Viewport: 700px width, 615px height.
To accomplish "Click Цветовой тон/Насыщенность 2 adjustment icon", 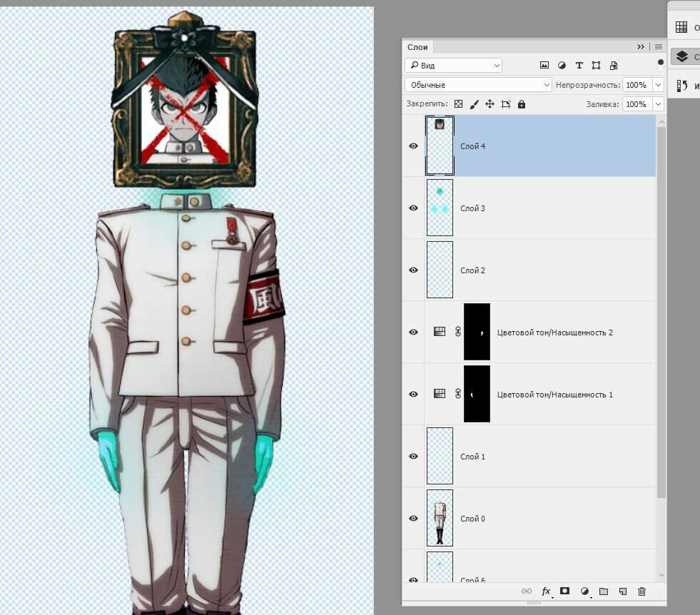I will (x=440, y=332).
